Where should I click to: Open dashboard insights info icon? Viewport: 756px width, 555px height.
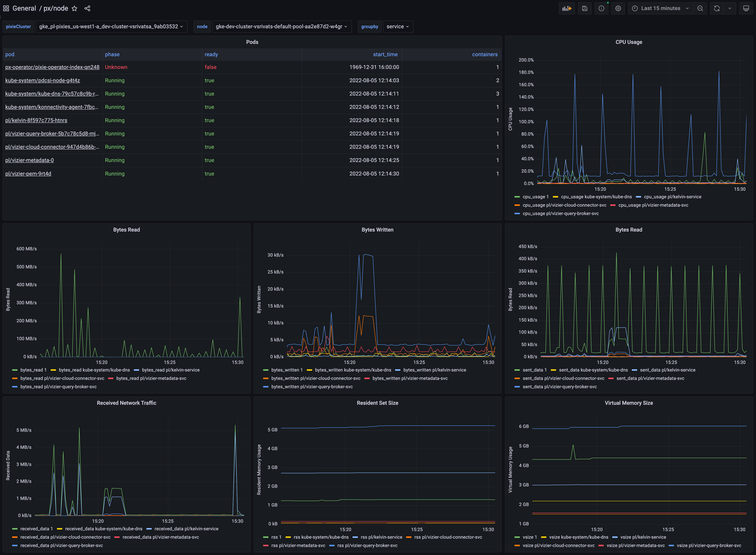pyautogui.click(x=601, y=8)
